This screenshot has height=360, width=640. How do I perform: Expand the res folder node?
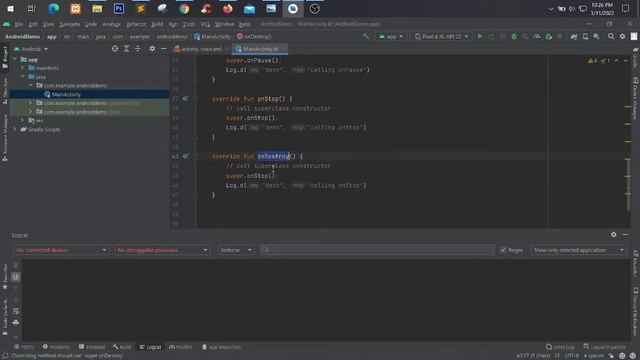pos(23,120)
